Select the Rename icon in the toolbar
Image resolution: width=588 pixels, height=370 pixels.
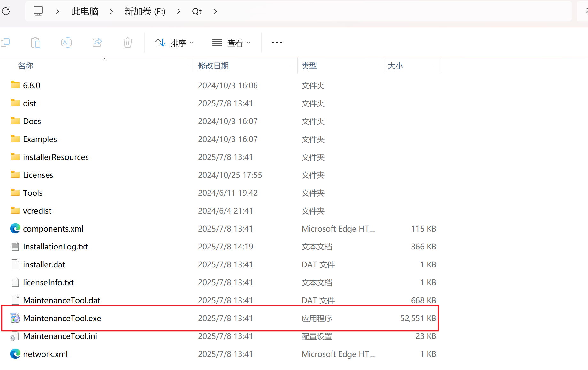click(66, 42)
